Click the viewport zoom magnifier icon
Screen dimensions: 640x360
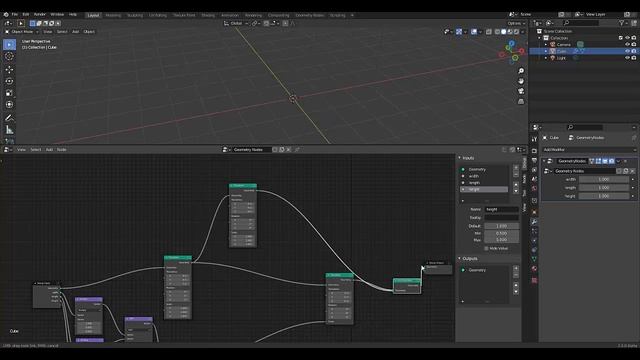[x=521, y=71]
